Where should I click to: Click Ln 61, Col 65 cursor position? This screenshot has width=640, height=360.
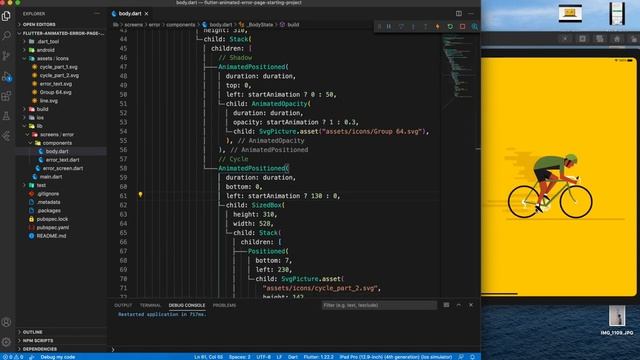pos(208,357)
